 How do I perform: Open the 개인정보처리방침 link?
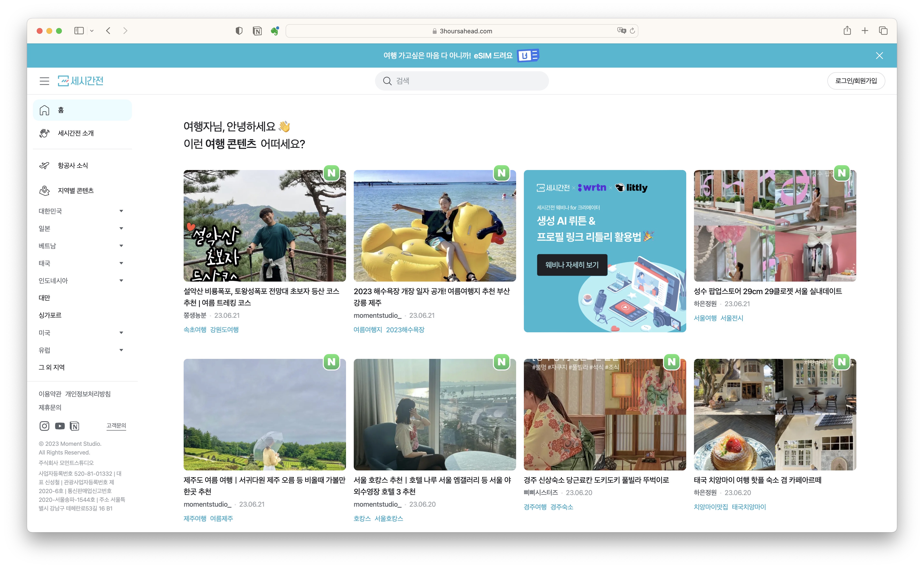pos(88,394)
